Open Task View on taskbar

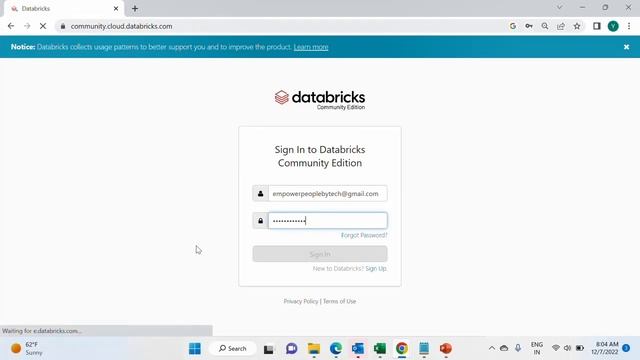tap(269, 349)
